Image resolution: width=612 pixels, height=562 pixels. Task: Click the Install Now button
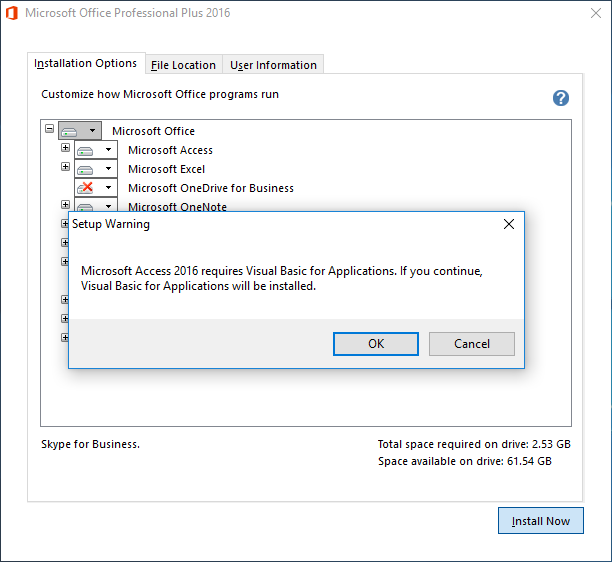[x=540, y=521]
